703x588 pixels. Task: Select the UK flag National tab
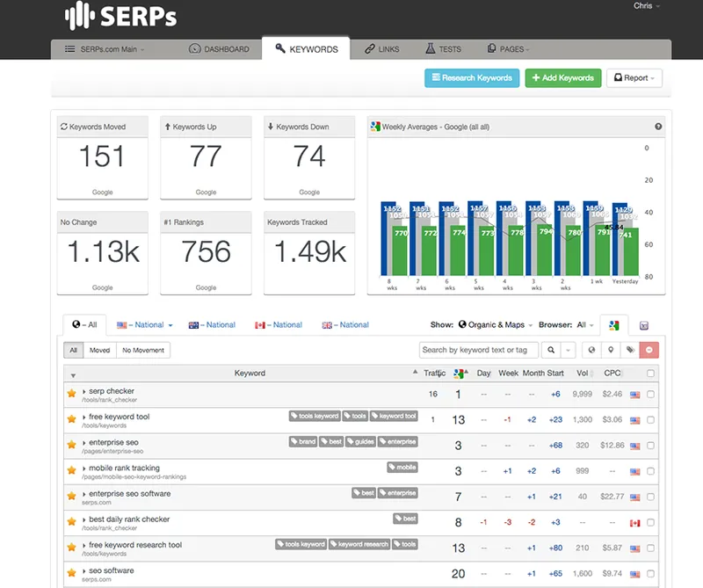click(x=345, y=324)
